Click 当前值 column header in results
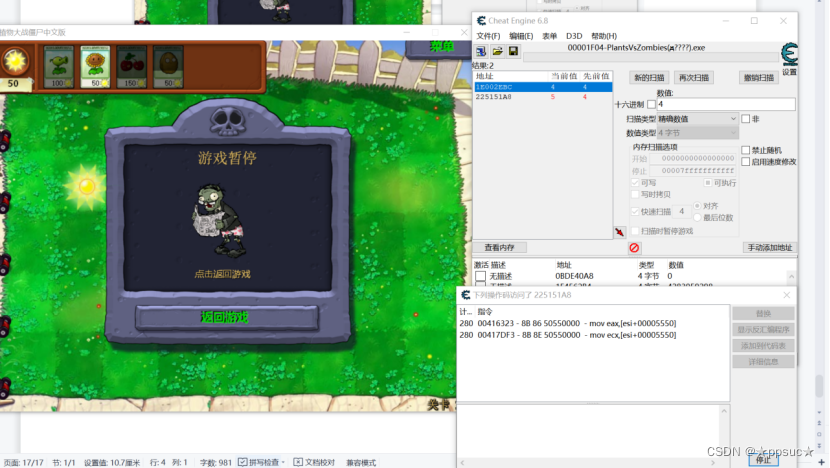Image resolution: width=830 pixels, height=468 pixels. click(x=564, y=76)
